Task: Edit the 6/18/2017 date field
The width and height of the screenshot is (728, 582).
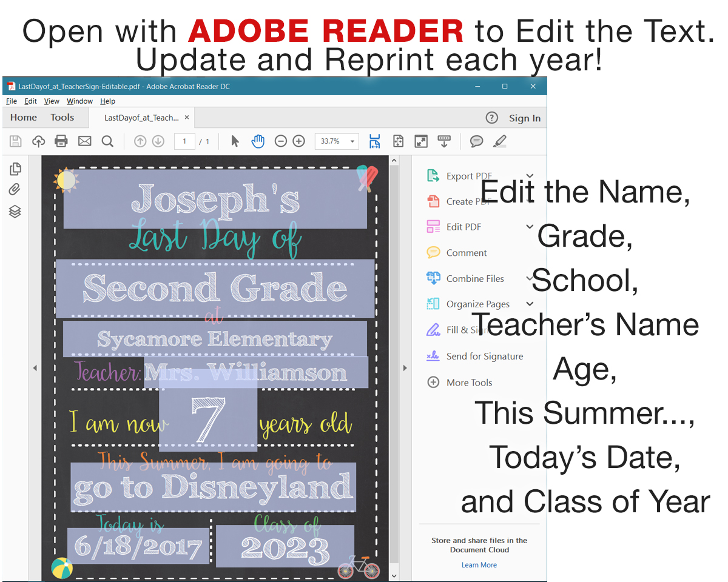Action: click(x=138, y=546)
